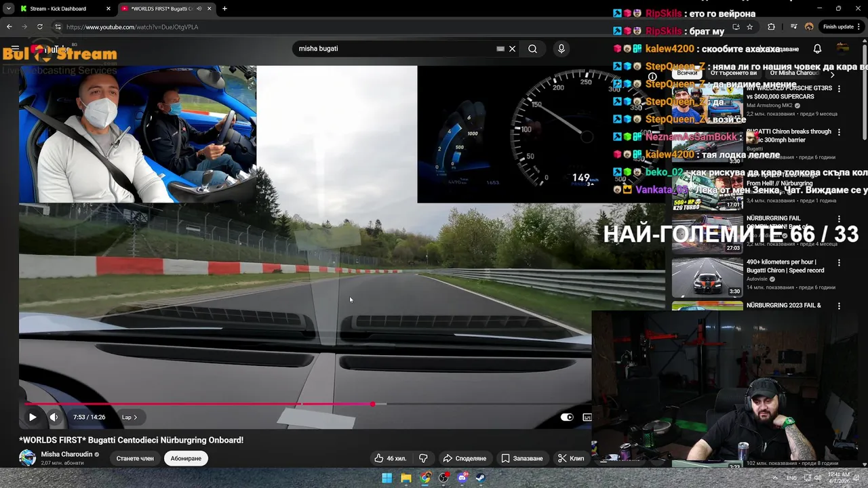This screenshot has height=488, width=868.
Task: Open '490+ kilometers per hour' Chiron video
Action: pyautogui.click(x=707, y=277)
